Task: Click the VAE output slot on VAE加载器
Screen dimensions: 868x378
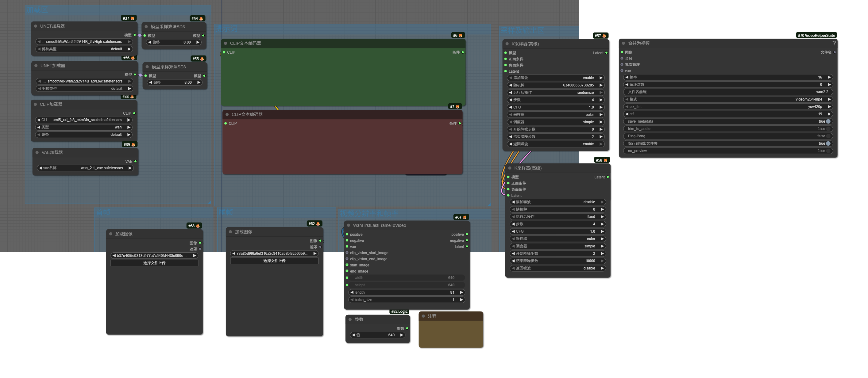Action: [135, 162]
